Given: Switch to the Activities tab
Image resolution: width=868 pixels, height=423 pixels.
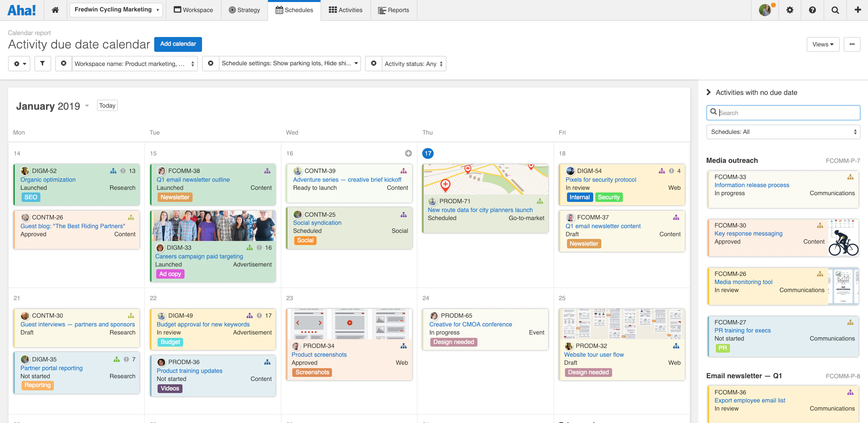Looking at the screenshot, I should 346,10.
